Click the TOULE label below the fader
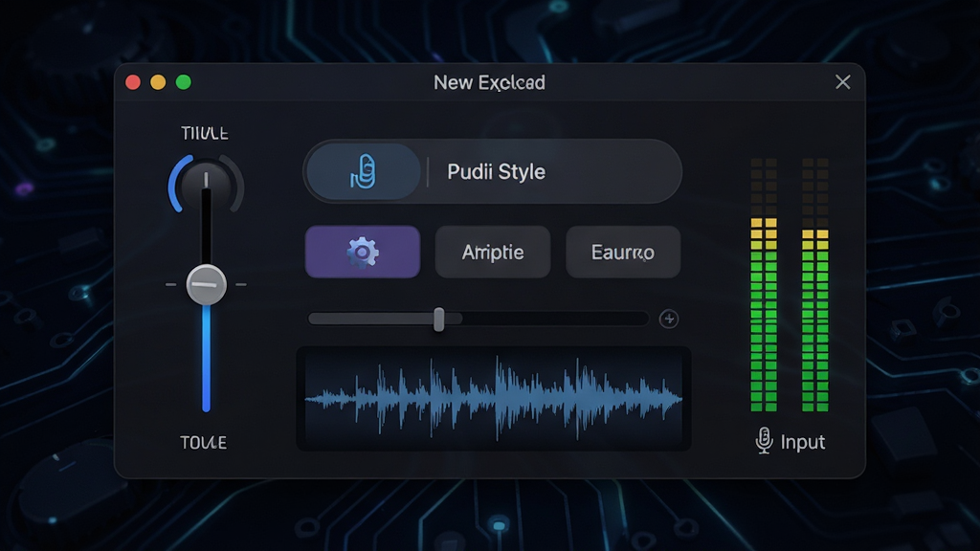980x551 pixels. pyautogui.click(x=203, y=442)
